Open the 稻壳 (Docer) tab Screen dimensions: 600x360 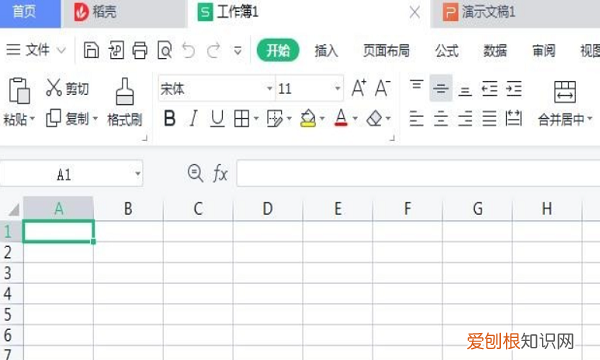pos(124,13)
